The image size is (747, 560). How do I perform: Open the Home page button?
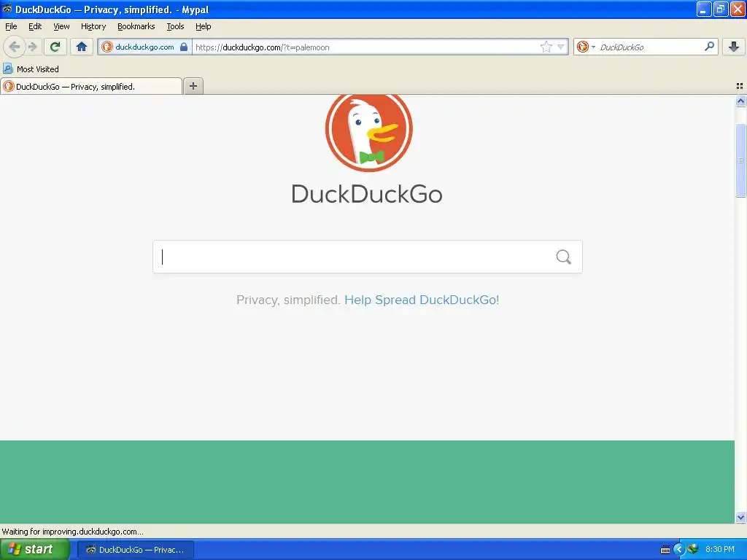click(82, 47)
